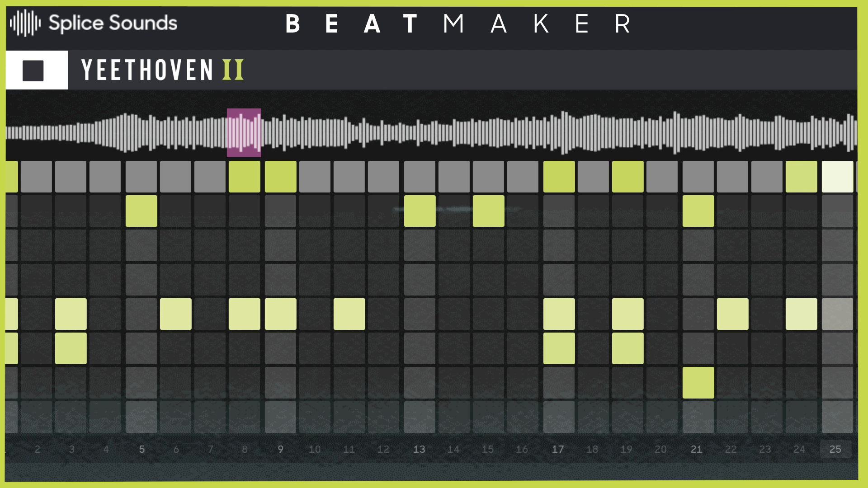The width and height of the screenshot is (868, 488).
Task: Turn off the second row pad at step 5
Action: [x=142, y=211]
